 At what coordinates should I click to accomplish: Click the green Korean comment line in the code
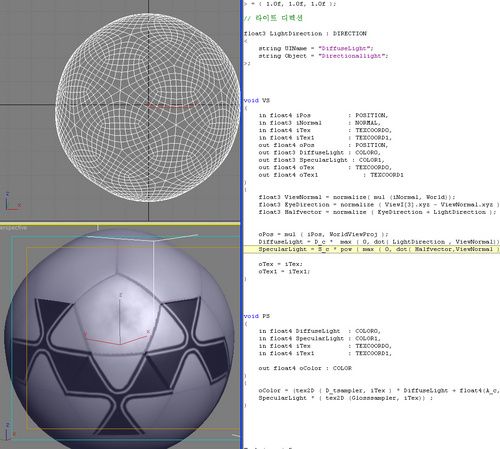pyautogui.click(x=273, y=18)
